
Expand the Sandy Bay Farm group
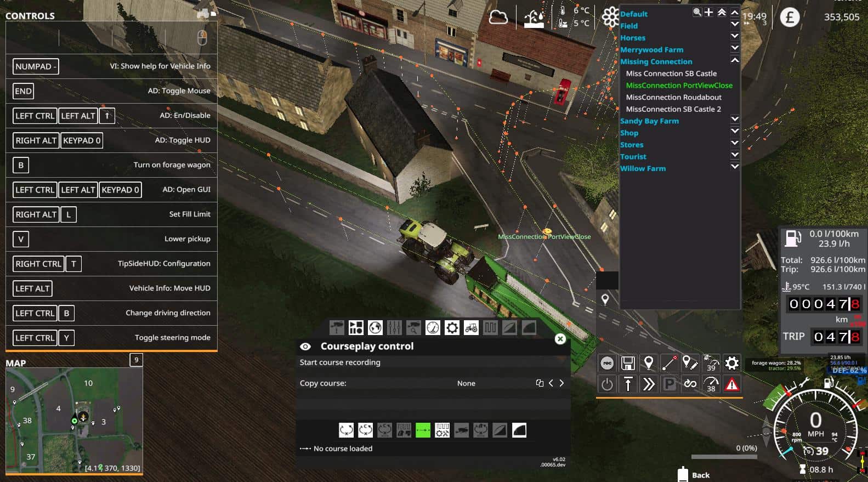point(735,119)
